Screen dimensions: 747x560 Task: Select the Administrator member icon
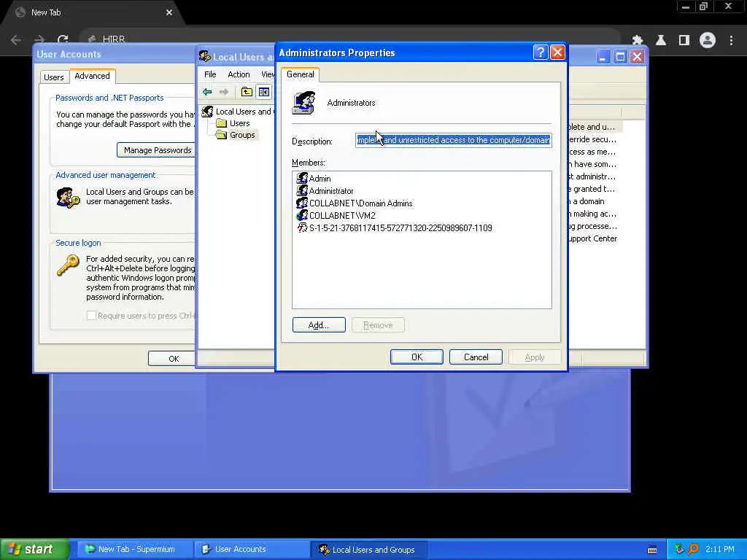pos(302,190)
